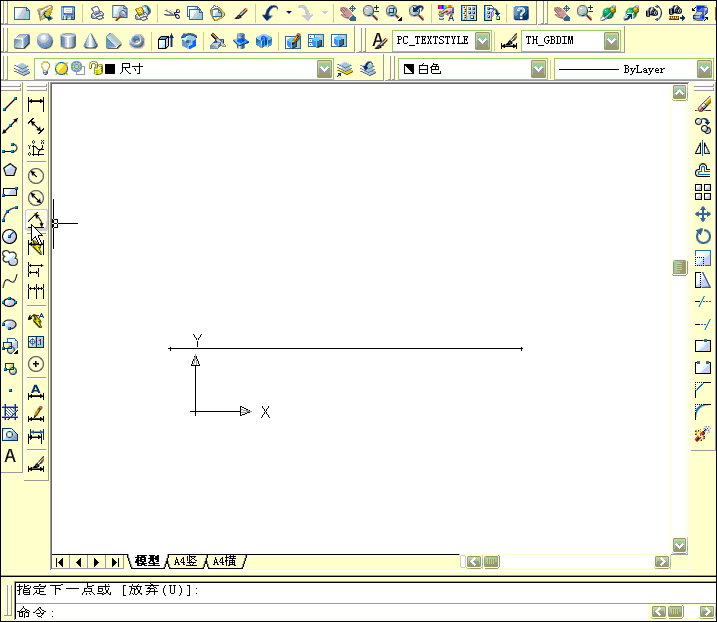Open the Dimension Style manager icon

pyautogui.click(x=508, y=41)
